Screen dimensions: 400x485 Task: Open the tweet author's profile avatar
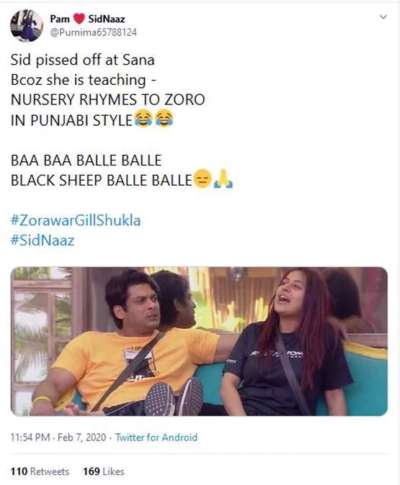click(x=27, y=25)
